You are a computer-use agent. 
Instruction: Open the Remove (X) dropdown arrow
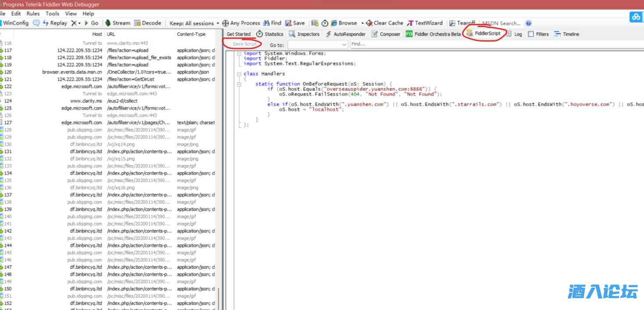tap(80, 23)
